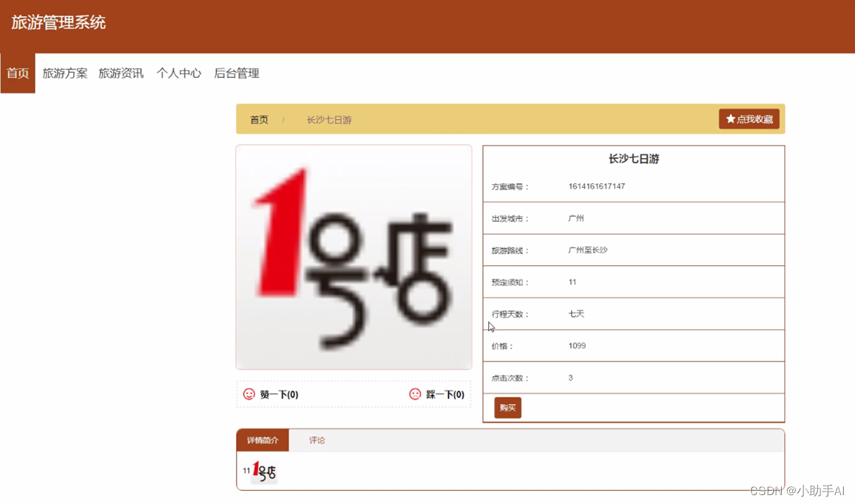Click the smiley icon beside 赞一下
The width and height of the screenshot is (855, 504).
249,394
